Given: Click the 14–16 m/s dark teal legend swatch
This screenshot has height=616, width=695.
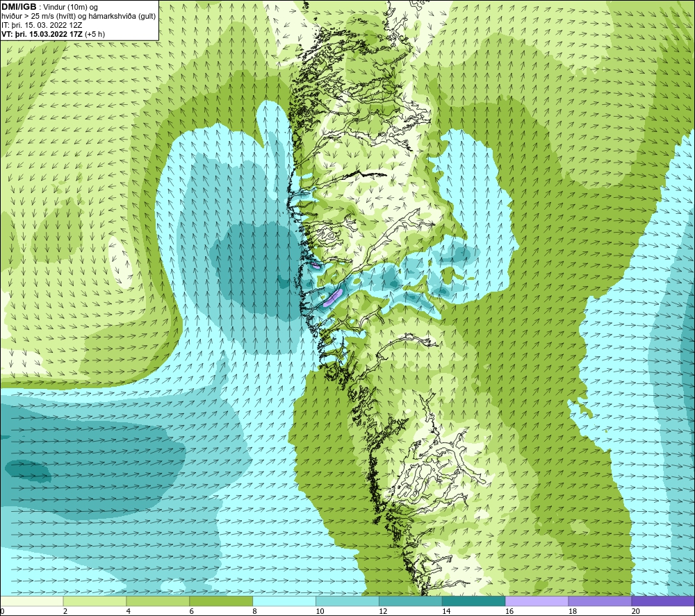Looking at the screenshot, I should pyautogui.click(x=473, y=601).
